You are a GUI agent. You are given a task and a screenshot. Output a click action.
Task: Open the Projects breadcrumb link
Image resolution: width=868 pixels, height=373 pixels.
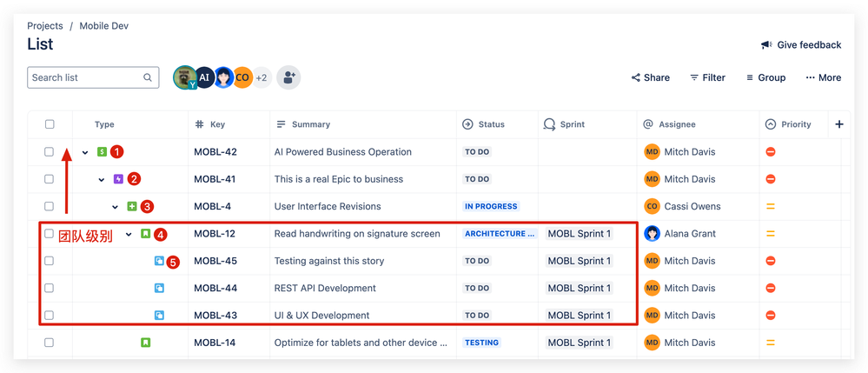pos(45,26)
